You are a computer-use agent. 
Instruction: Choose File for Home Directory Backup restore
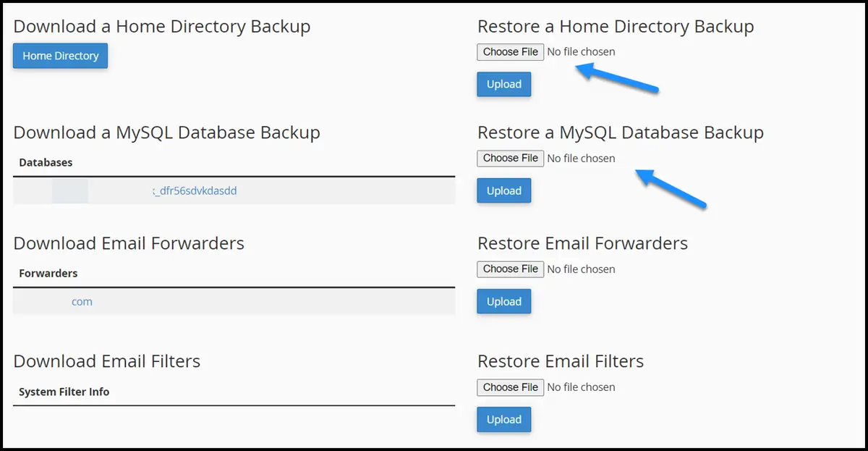(x=510, y=52)
